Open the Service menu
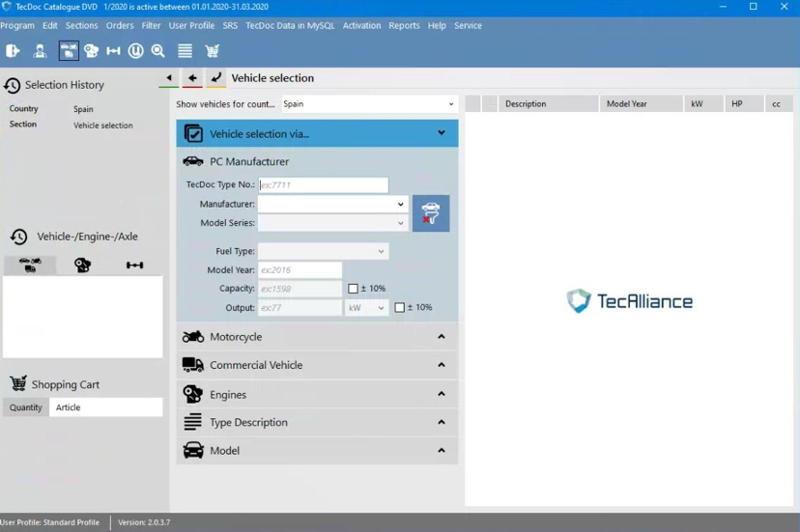 (468, 25)
